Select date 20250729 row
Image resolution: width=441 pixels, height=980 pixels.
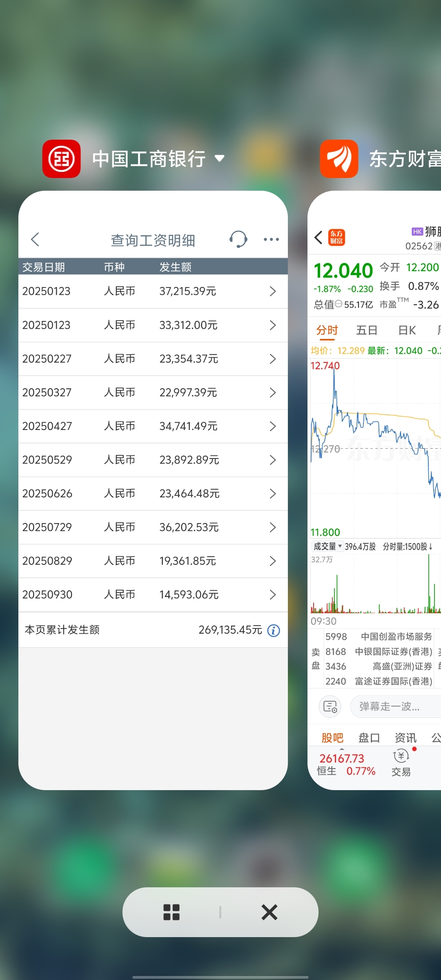153,527
